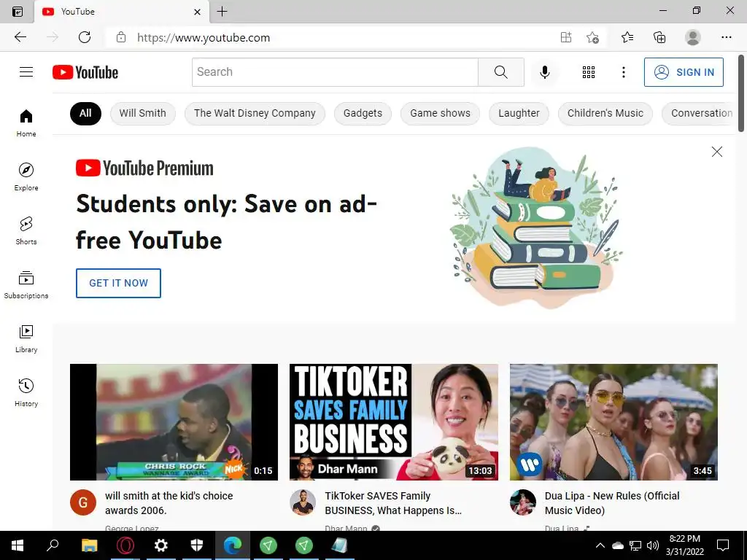
Task: Close the YouTube tab
Action: coord(197,12)
